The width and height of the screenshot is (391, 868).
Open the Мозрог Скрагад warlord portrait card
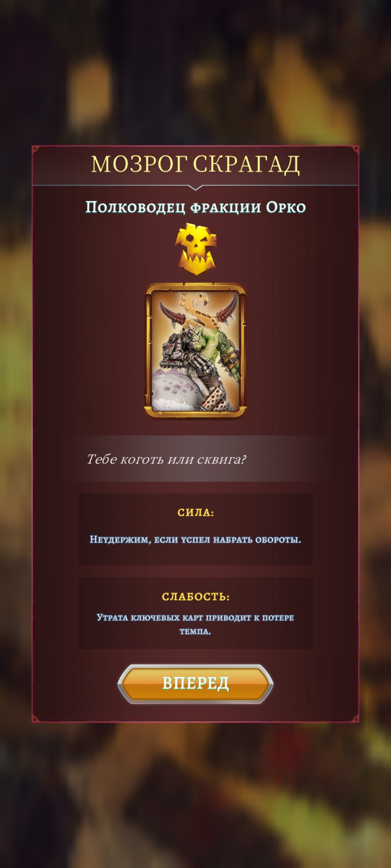[x=195, y=351]
